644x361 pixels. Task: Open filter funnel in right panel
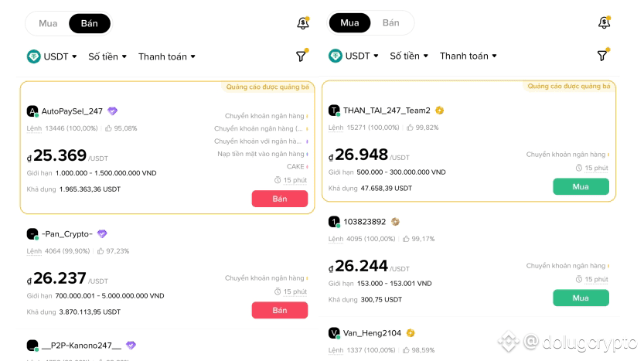point(603,56)
